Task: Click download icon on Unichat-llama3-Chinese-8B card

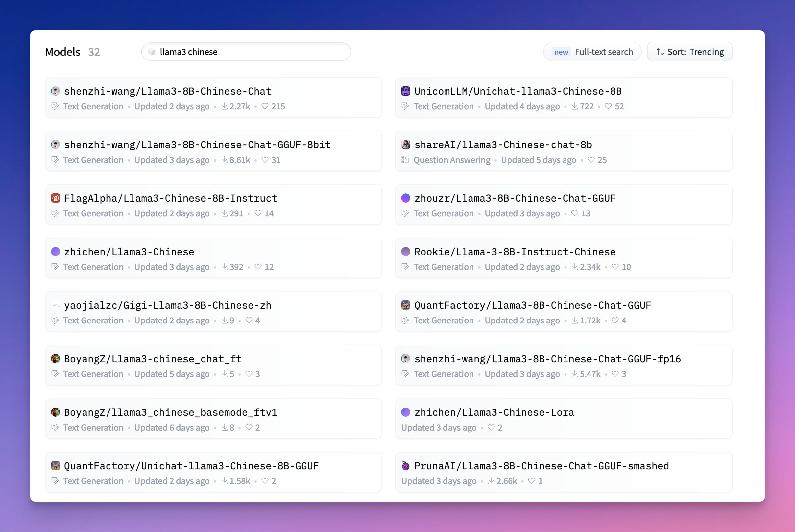Action: click(x=575, y=106)
